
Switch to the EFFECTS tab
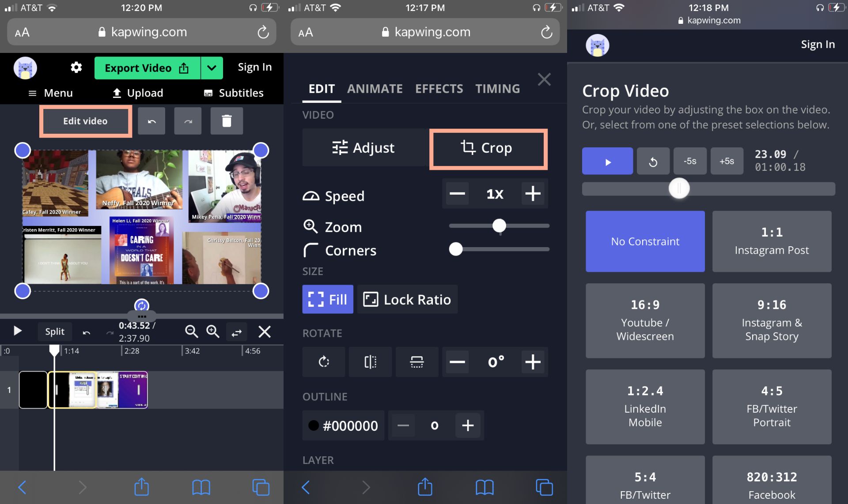click(439, 88)
